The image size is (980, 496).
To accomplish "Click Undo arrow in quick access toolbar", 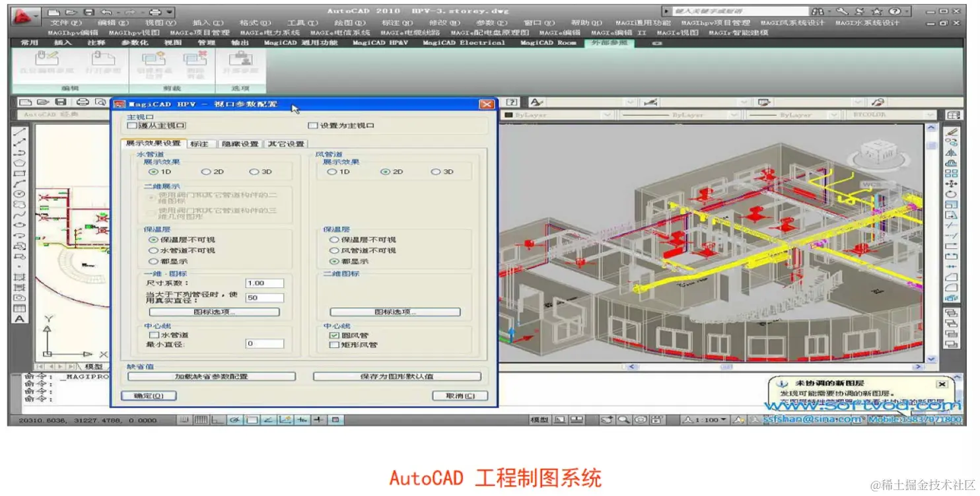I will [x=106, y=13].
